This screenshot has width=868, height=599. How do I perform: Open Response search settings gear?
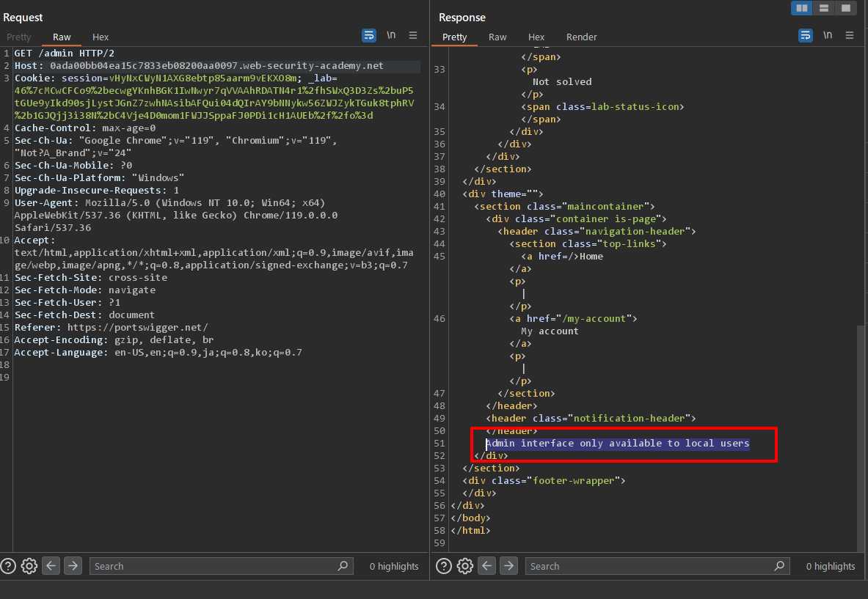click(x=465, y=566)
